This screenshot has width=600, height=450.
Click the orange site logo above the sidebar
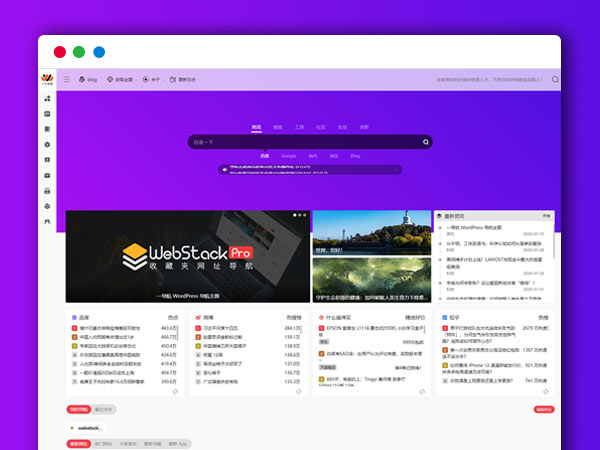(47, 79)
